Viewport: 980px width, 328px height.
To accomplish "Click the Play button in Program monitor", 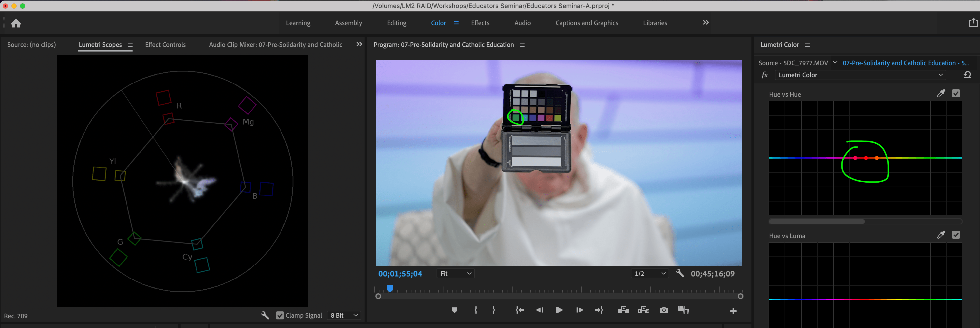I will click(559, 310).
